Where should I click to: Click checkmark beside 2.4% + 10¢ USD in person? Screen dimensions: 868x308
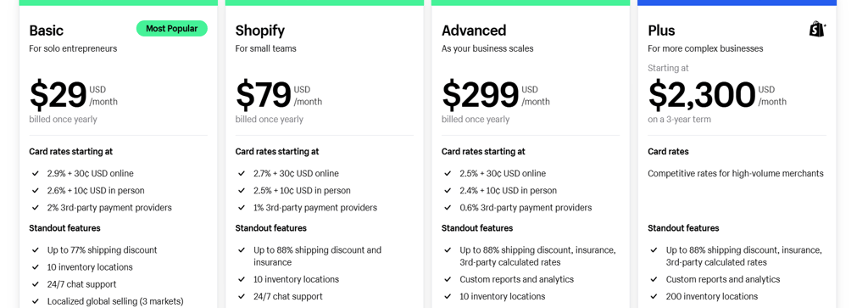tap(448, 191)
